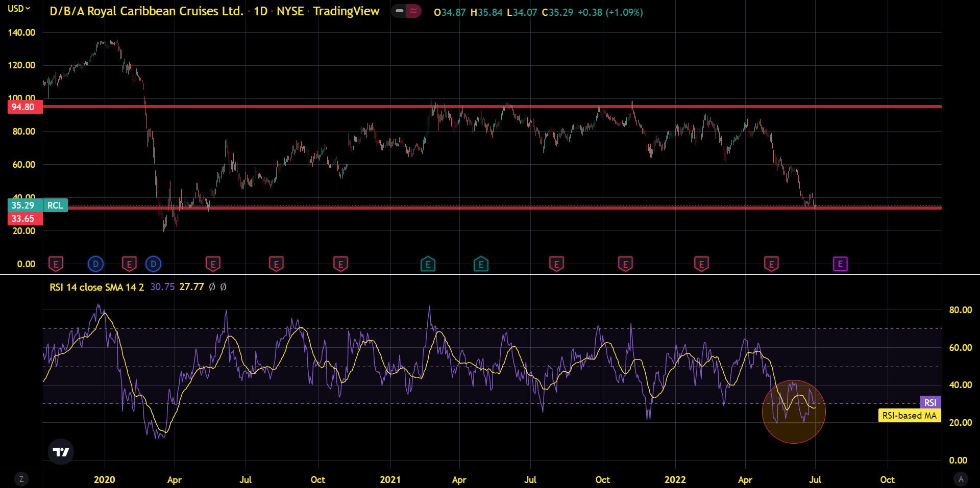Image resolution: width=980 pixels, height=488 pixels.
Task: Click the 80.00 label on the price axis
Action: tap(23, 132)
